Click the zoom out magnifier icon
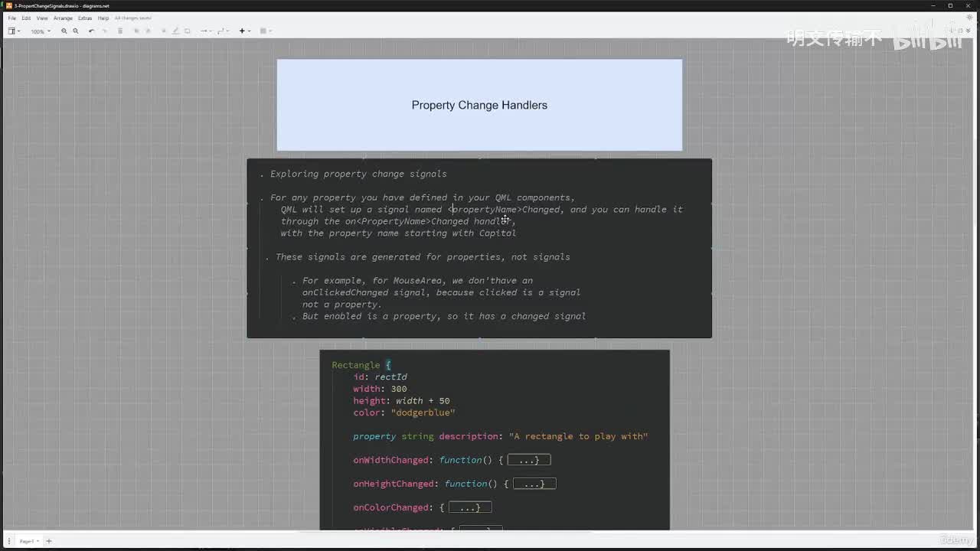Viewport: 980px width, 551px height. coord(76,31)
